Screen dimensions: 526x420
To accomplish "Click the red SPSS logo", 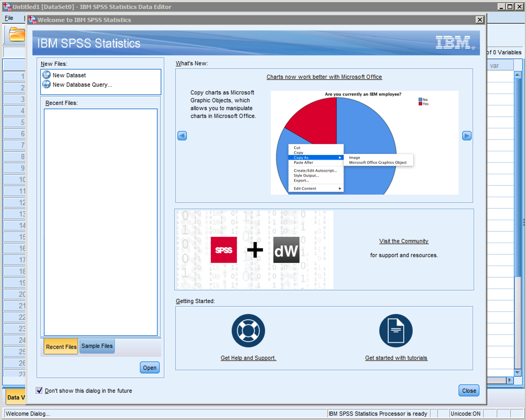I will point(223,250).
